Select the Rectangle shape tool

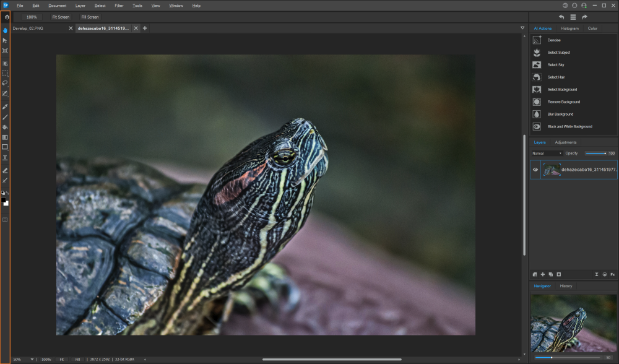5,147
